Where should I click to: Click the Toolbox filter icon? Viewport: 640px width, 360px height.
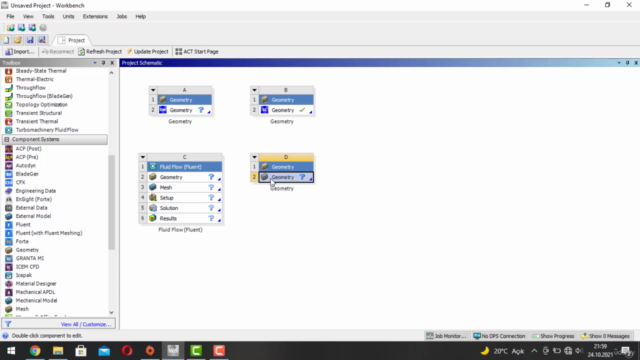pyautogui.click(x=8, y=324)
